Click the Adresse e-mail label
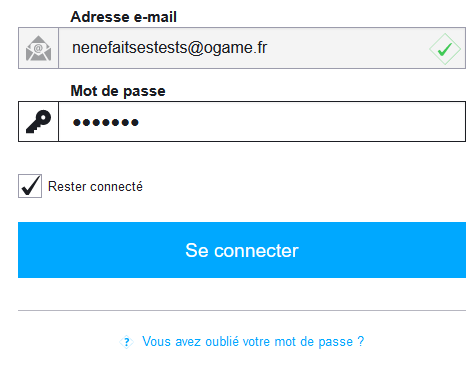466x372 pixels. click(x=123, y=17)
